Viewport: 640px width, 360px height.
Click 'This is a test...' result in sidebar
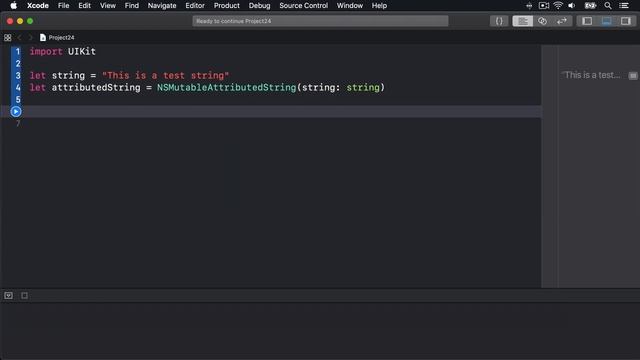tap(591, 75)
